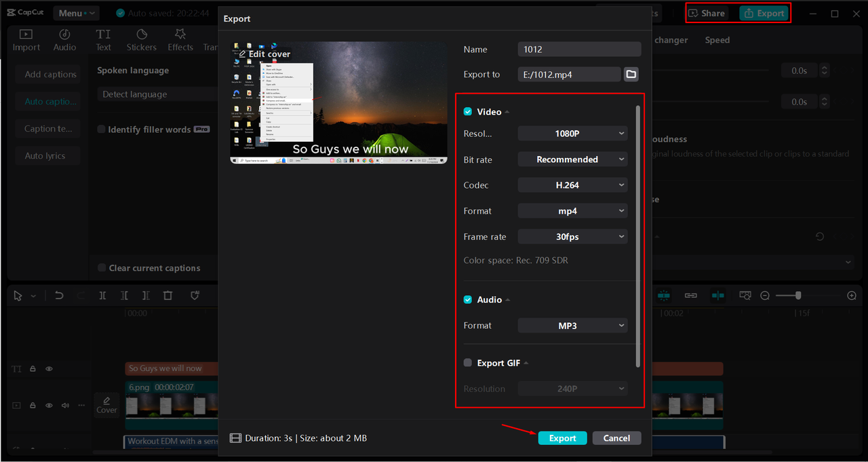Collapse the Export GIF section arrow
868x462 pixels.
(526, 363)
